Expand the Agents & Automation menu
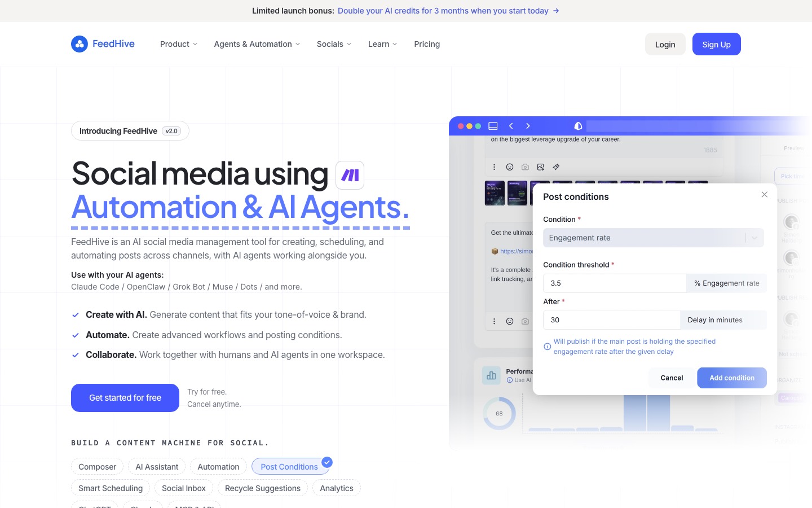Image resolution: width=812 pixels, height=508 pixels. tap(257, 44)
